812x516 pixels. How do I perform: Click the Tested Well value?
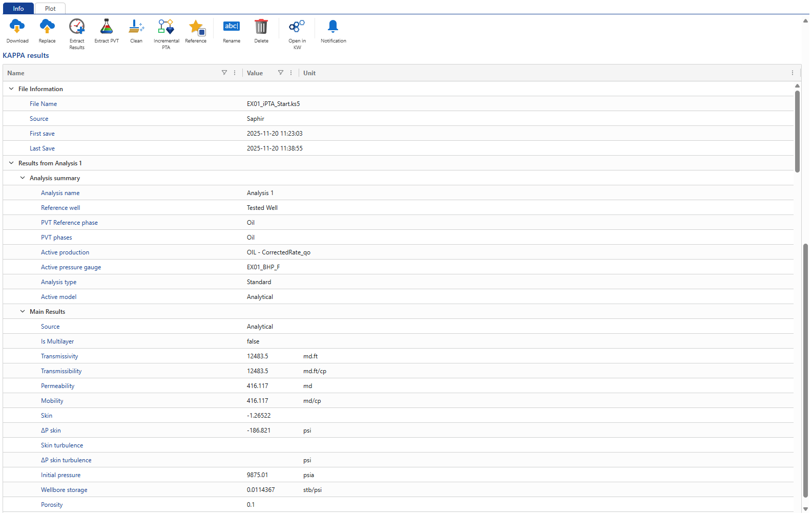point(262,208)
